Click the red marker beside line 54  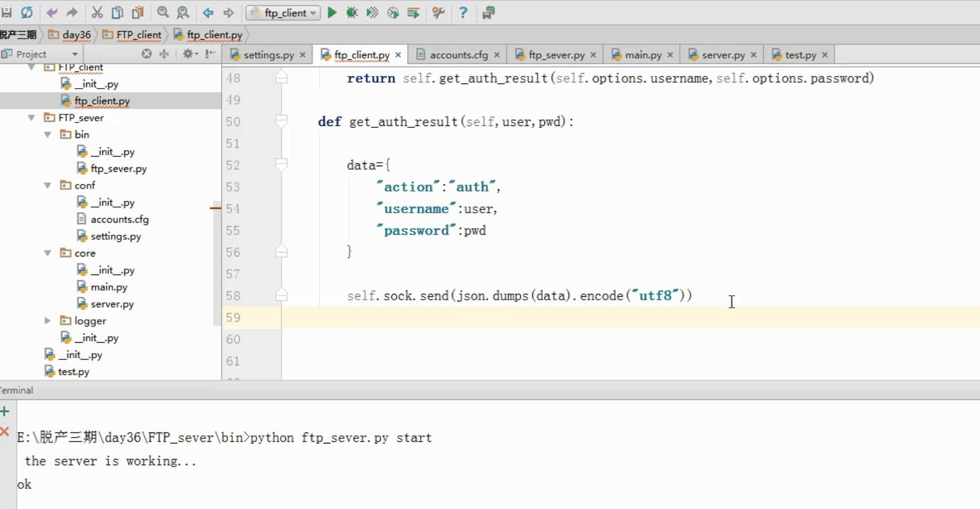[x=216, y=208]
